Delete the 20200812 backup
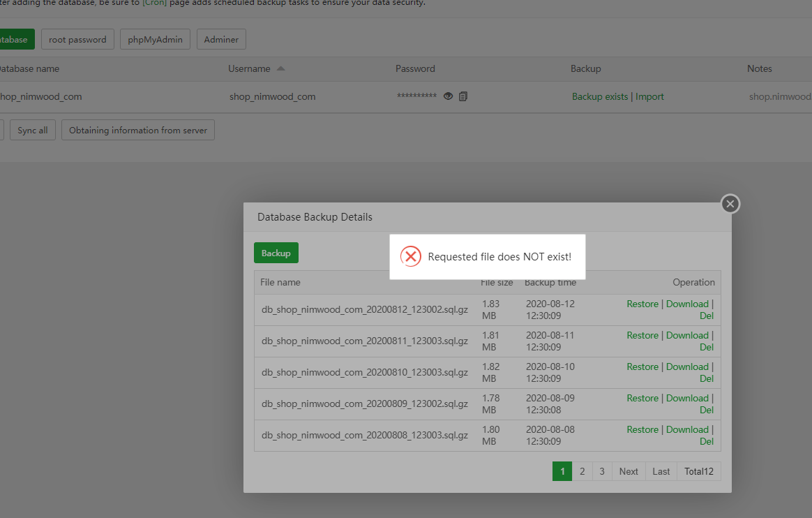The image size is (812, 518). [x=707, y=316]
